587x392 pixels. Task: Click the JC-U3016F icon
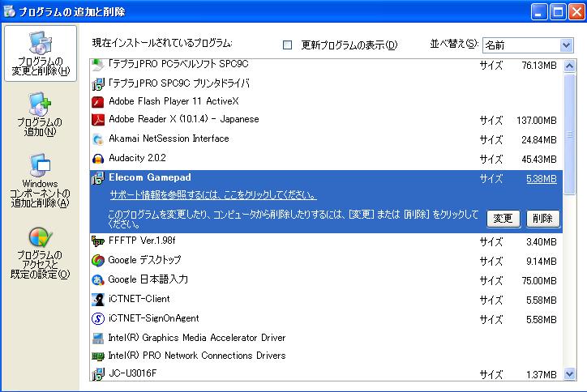(x=98, y=374)
